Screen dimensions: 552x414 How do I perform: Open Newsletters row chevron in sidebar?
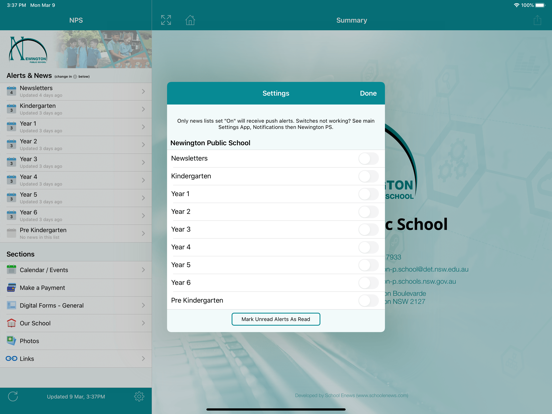(143, 91)
